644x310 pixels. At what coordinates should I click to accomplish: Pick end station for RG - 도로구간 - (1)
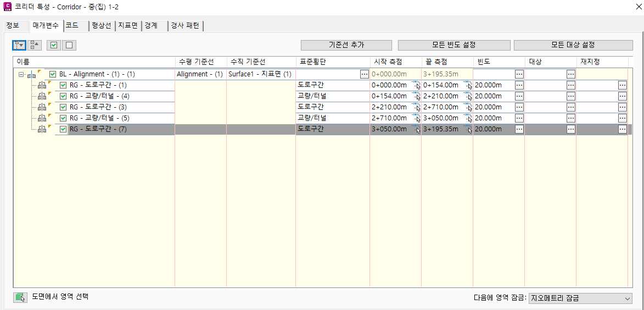tap(468, 85)
